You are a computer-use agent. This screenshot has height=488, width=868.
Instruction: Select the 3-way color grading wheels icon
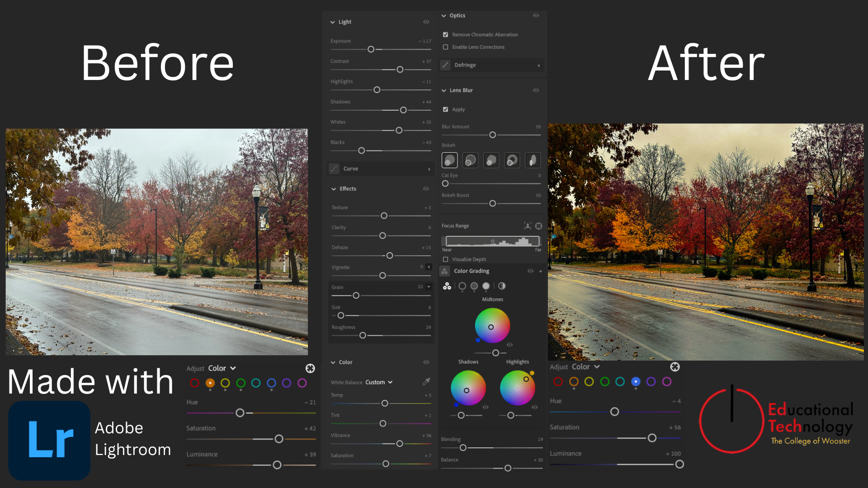[447, 286]
